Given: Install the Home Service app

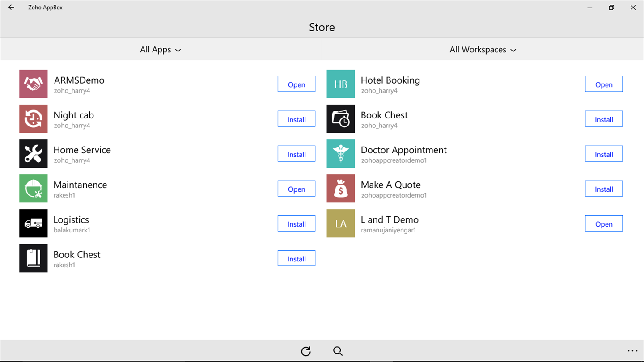Looking at the screenshot, I should 297,154.
